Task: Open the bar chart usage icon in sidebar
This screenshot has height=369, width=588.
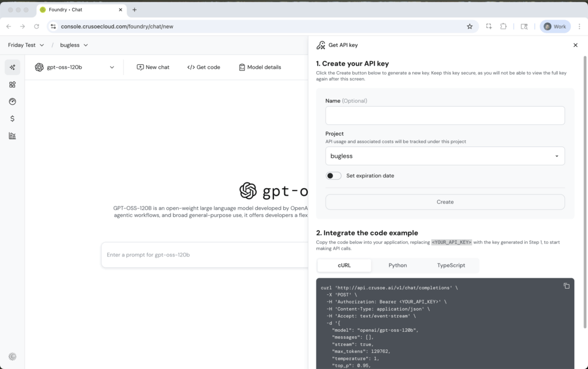Action: (x=13, y=135)
